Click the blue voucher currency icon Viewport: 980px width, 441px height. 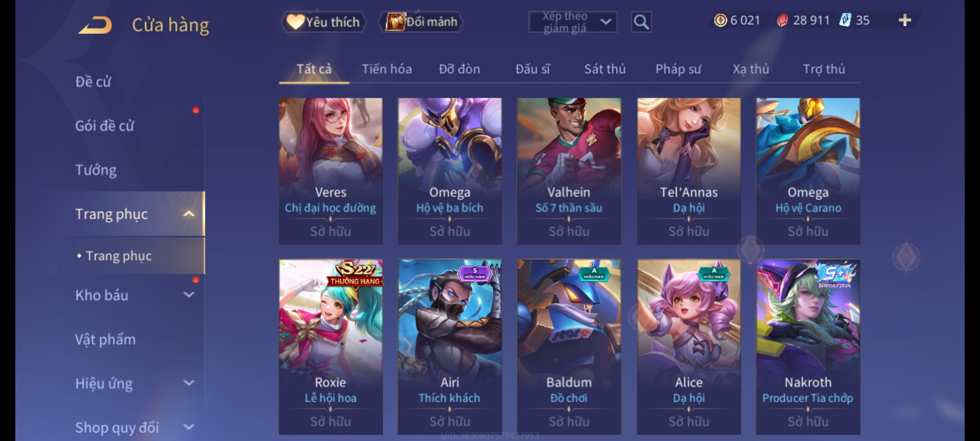point(845,20)
